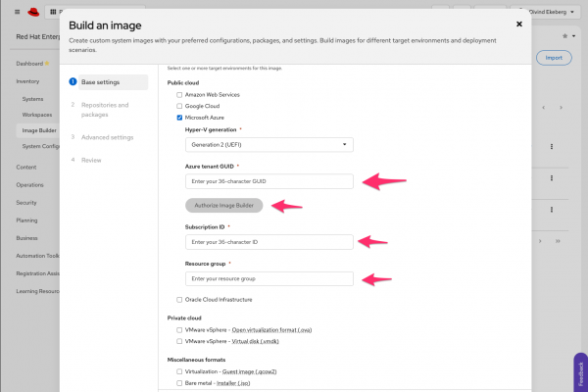Uncheck the Microsoft Azure checkbox
This screenshot has height=392, width=588.
coord(179,118)
